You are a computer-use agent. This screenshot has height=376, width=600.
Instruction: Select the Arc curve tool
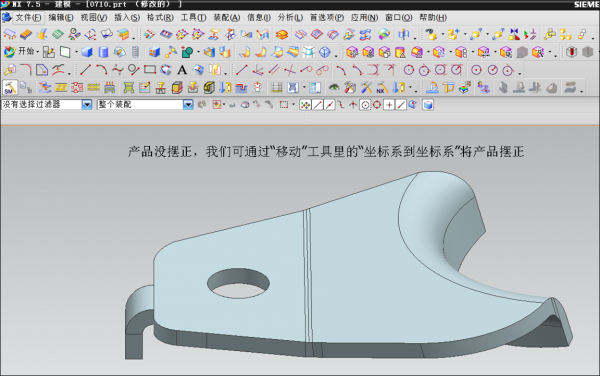101,70
